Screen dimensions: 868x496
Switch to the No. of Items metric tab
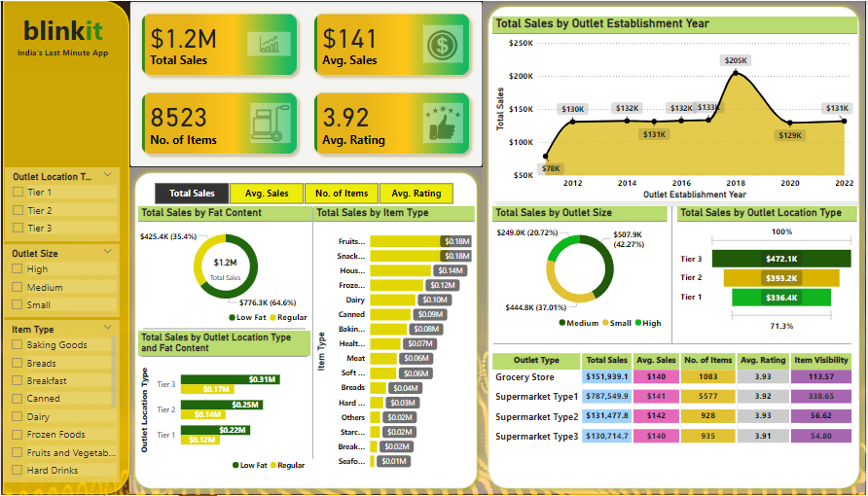click(342, 194)
